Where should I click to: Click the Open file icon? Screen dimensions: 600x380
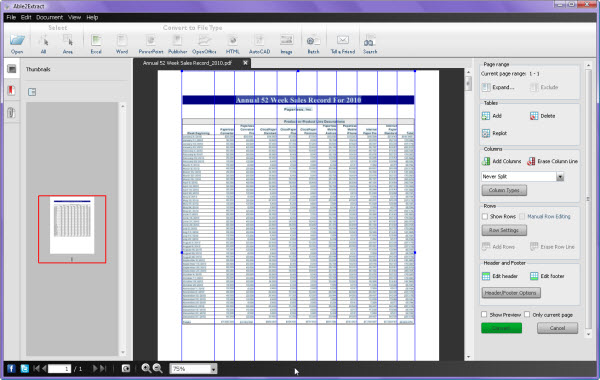point(17,40)
